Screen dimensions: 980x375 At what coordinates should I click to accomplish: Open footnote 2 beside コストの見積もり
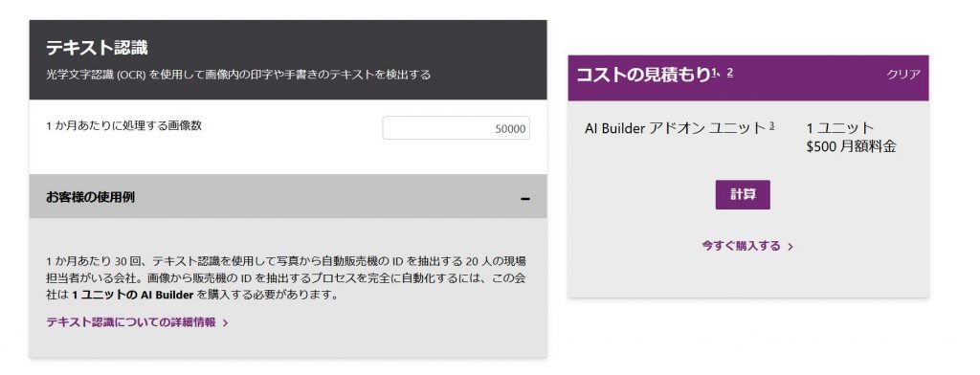tap(730, 73)
